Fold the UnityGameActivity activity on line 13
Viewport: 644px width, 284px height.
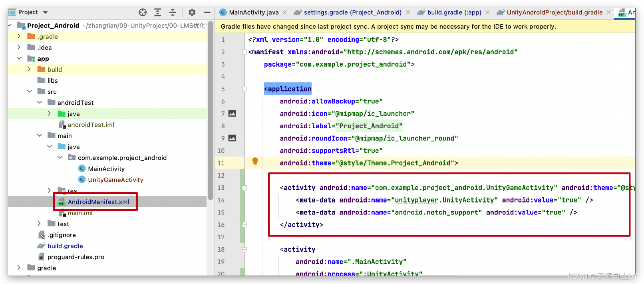[x=244, y=188]
